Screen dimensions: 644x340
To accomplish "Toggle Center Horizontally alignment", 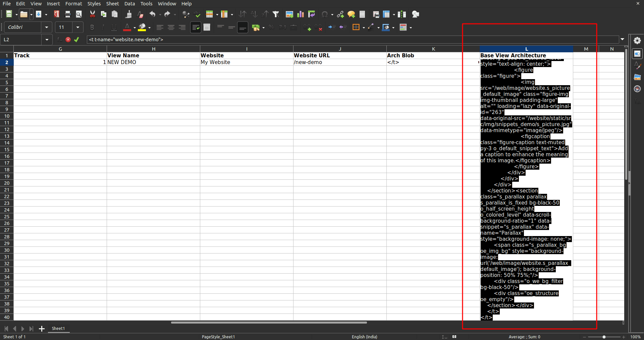I will click(x=171, y=27).
